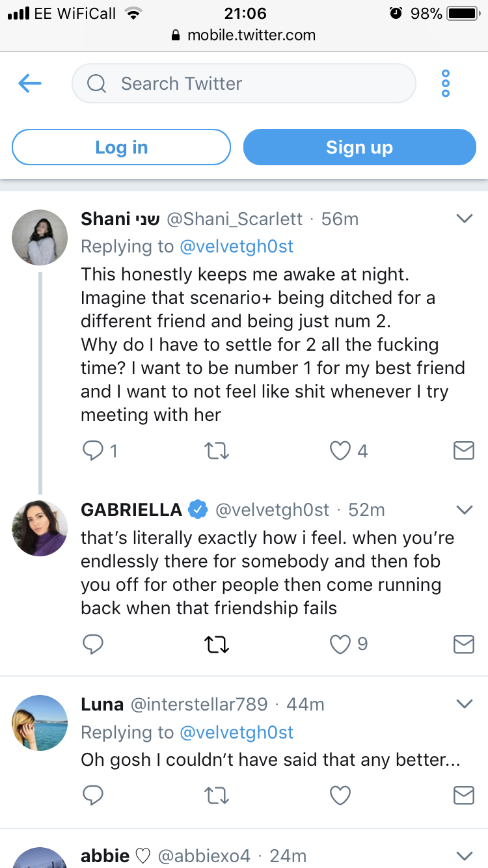Image resolution: width=488 pixels, height=868 pixels.
Task: Reply to GABRIELLA's tweet
Action: (93, 644)
